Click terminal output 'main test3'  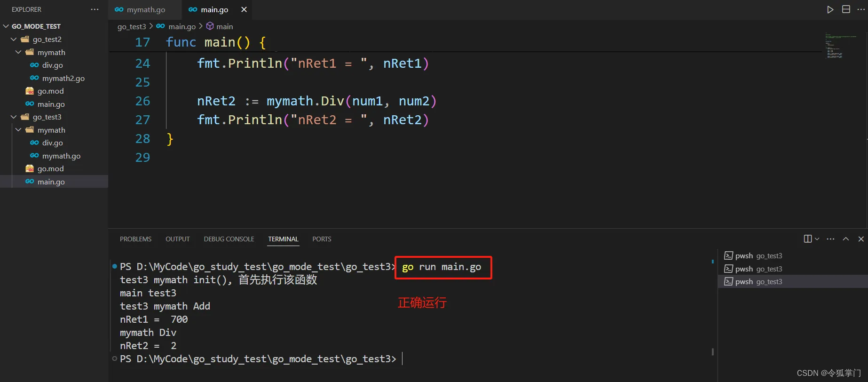[x=148, y=293]
